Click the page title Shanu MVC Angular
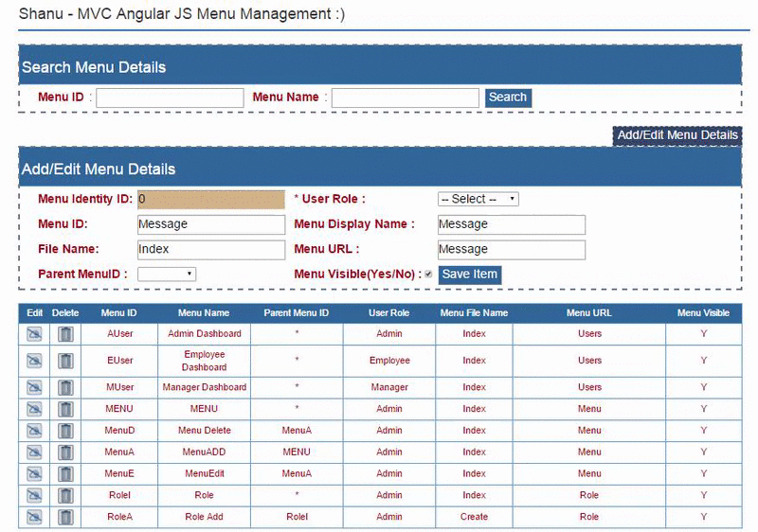Image resolution: width=758 pixels, height=532 pixels. (182, 13)
